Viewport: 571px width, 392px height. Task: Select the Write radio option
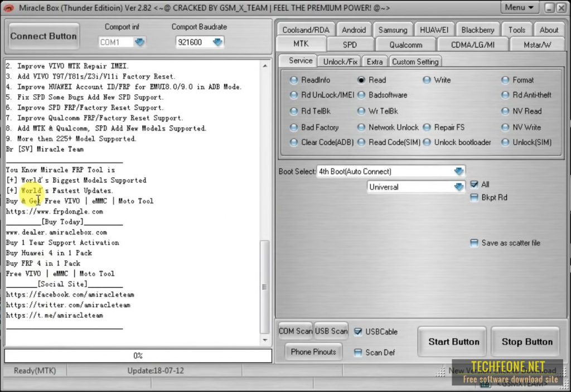[427, 80]
